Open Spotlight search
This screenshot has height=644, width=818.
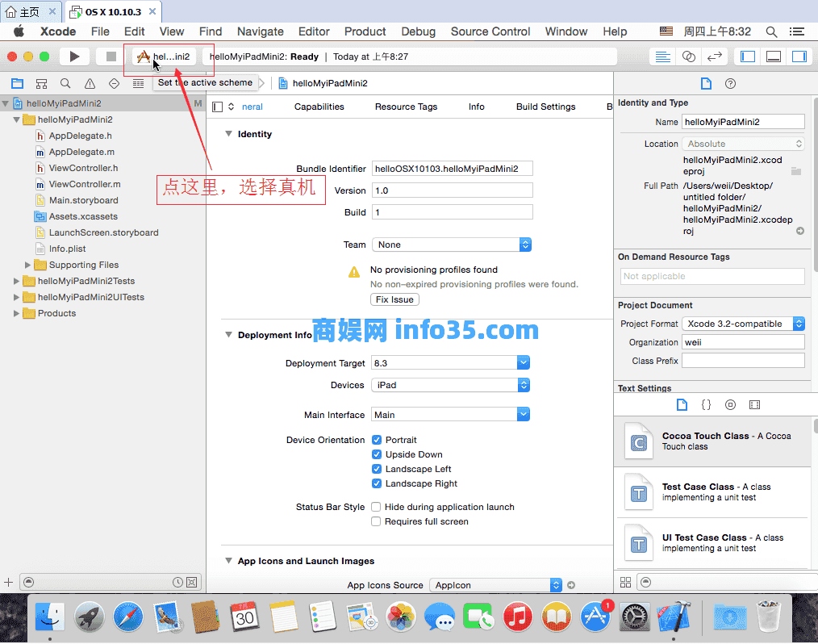771,31
